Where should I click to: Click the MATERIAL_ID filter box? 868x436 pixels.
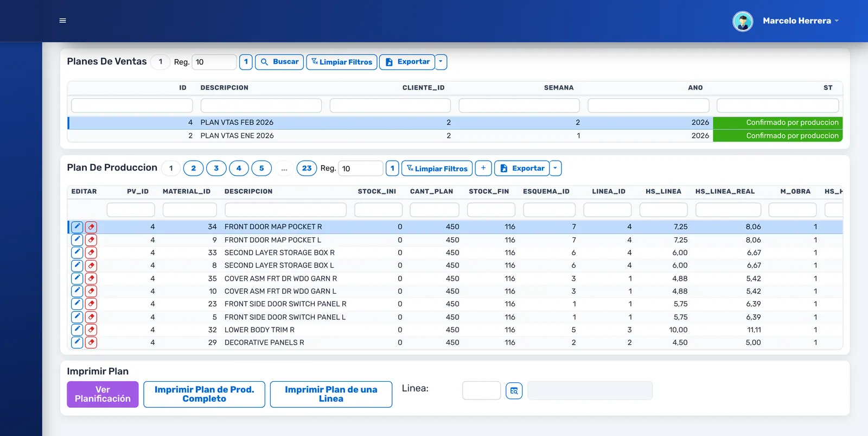click(x=189, y=210)
